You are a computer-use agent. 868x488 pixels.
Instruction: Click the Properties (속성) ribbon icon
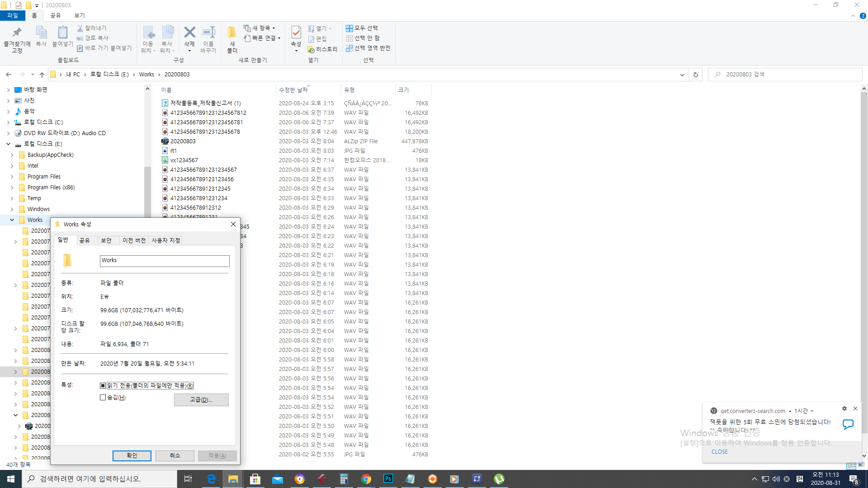pos(296,33)
